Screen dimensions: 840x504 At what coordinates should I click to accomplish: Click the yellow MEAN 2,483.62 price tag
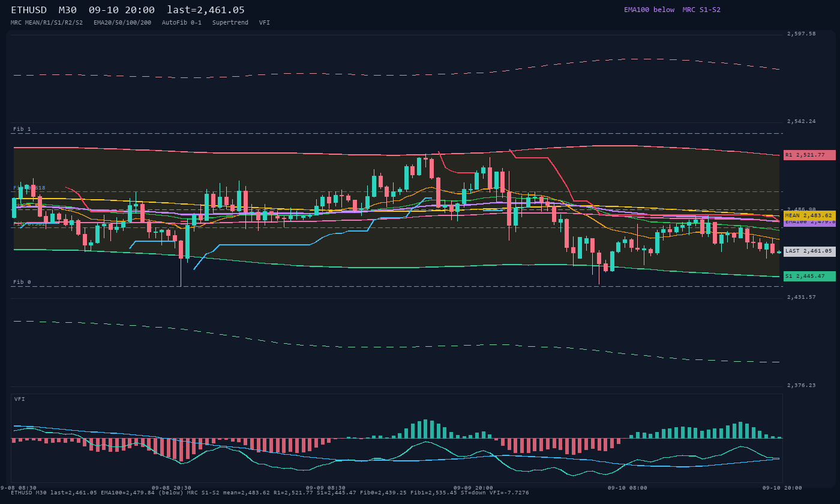[x=809, y=215]
